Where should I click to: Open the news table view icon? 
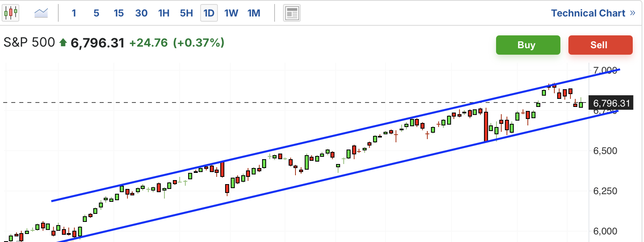(292, 13)
